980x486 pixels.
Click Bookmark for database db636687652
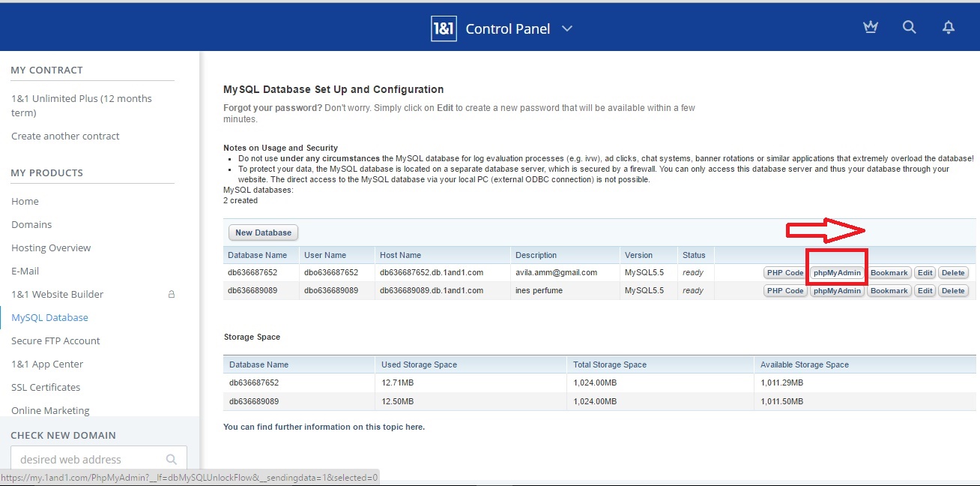889,273
